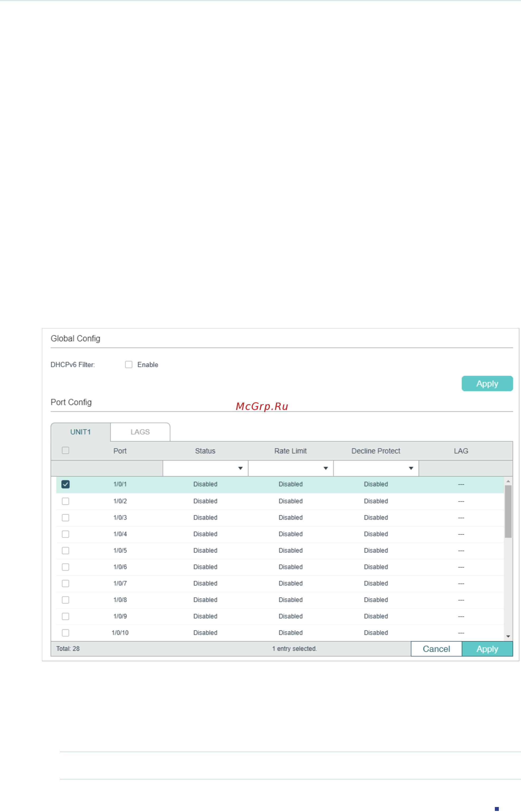Check the port 1/0/2 checkbox

[66, 501]
